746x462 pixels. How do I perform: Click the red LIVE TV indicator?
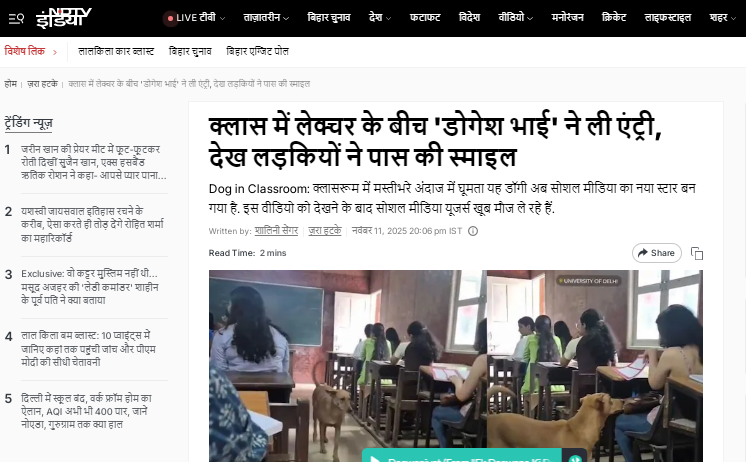[x=169, y=18]
